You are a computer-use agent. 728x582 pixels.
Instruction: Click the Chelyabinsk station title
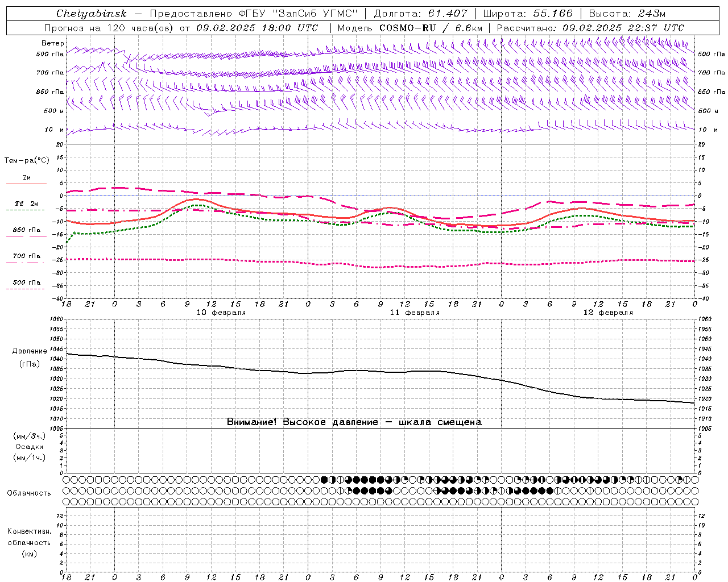[x=91, y=14]
